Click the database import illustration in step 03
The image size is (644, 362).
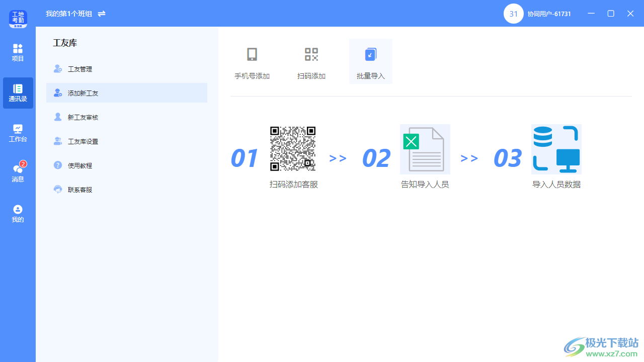click(x=556, y=149)
